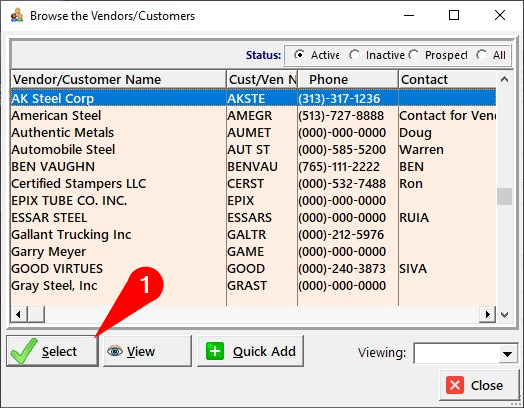Click the horizontal scrollbar left arrow
The image size is (524, 408).
[19, 314]
